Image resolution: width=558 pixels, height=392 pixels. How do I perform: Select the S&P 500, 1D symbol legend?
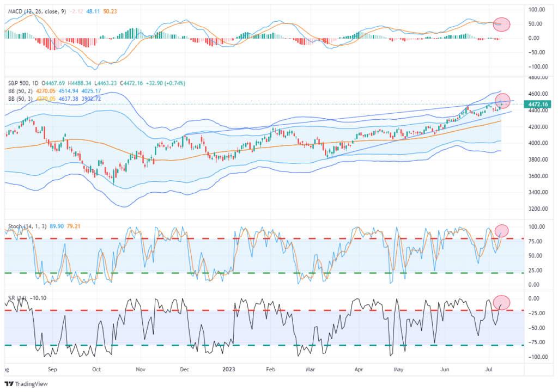point(22,83)
